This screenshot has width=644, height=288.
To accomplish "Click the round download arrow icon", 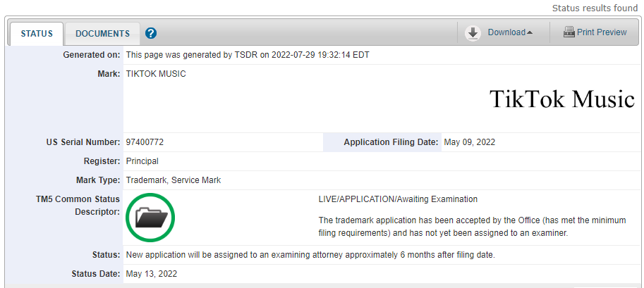I will coord(473,33).
